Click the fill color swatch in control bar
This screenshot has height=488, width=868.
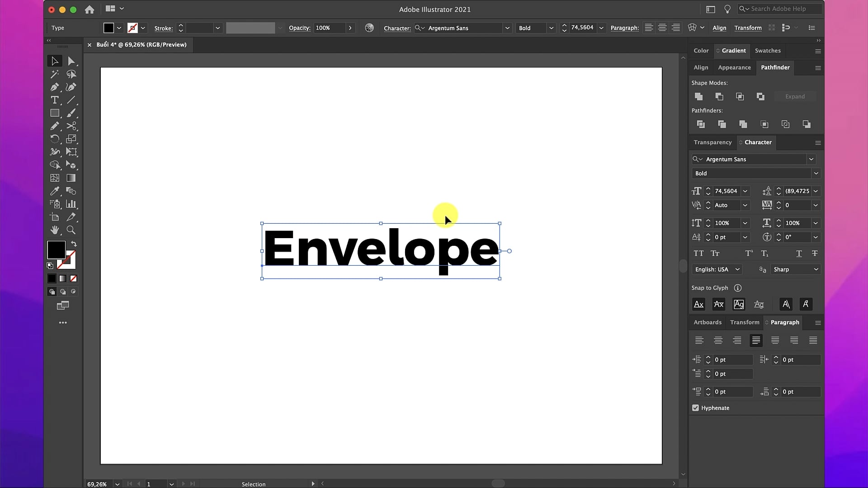click(x=108, y=28)
